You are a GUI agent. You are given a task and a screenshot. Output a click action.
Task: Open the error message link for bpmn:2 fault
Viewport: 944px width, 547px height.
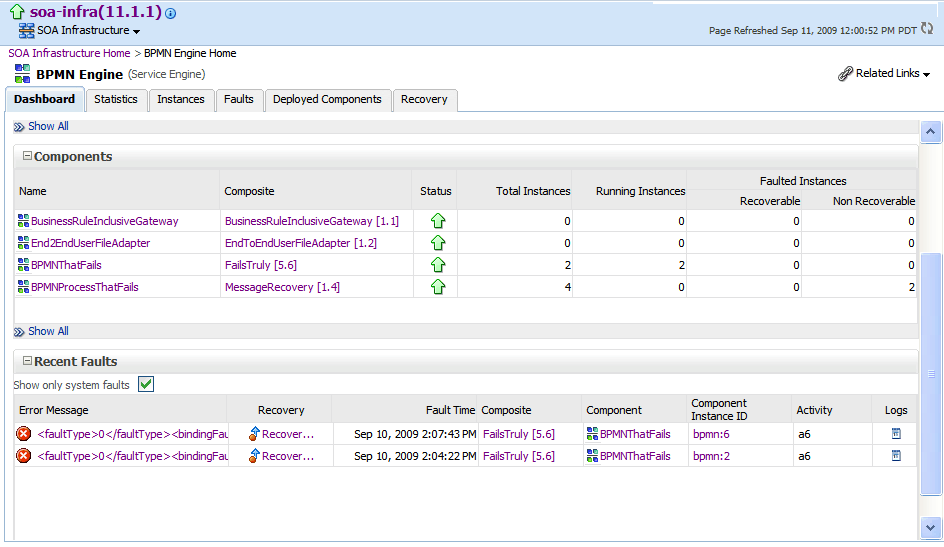point(133,457)
